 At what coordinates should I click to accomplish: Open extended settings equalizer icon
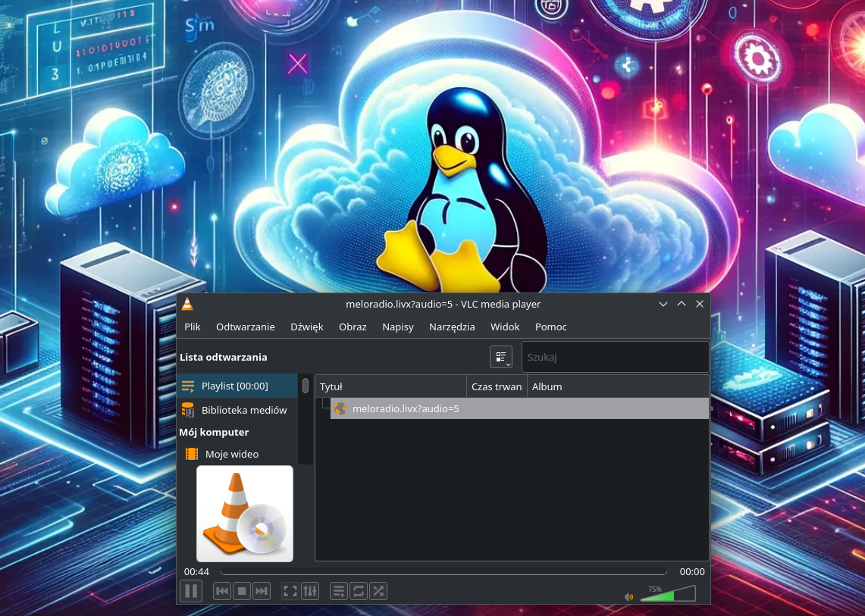(309, 591)
